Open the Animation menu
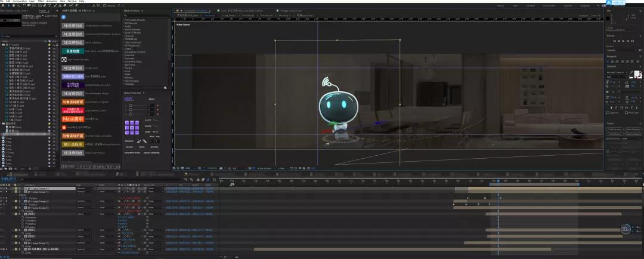 point(52,1)
